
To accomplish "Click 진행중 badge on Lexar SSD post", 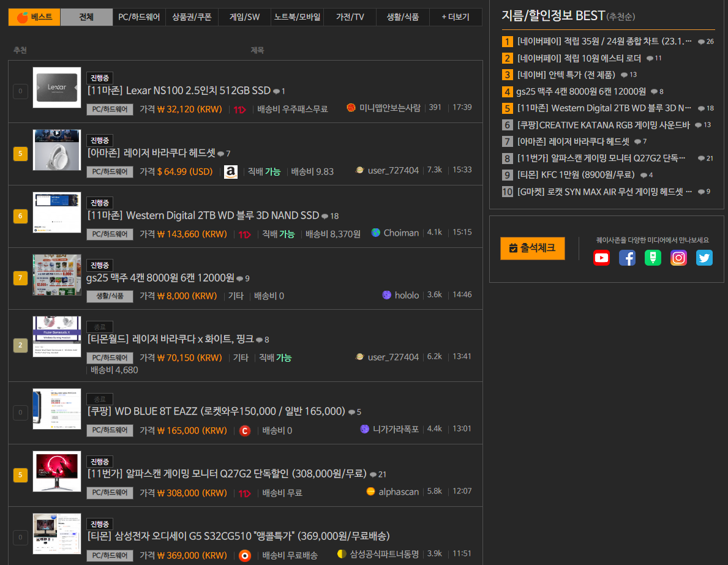I will tap(100, 78).
